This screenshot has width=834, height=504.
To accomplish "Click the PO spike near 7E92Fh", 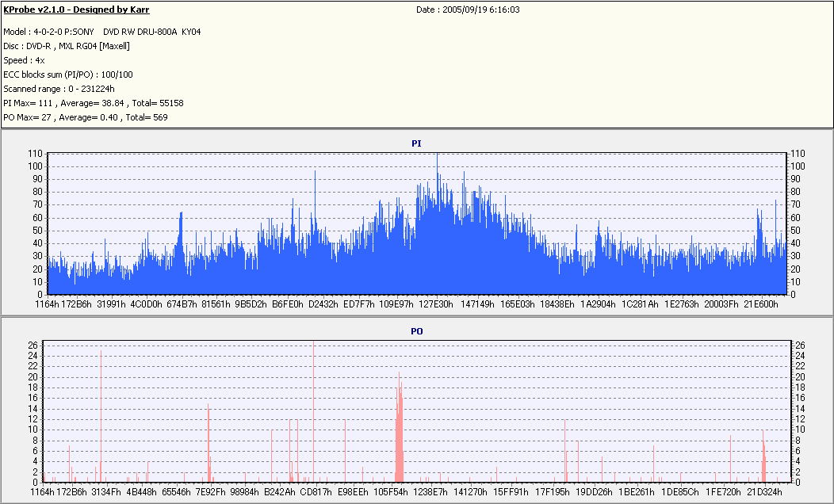I will tap(208, 443).
